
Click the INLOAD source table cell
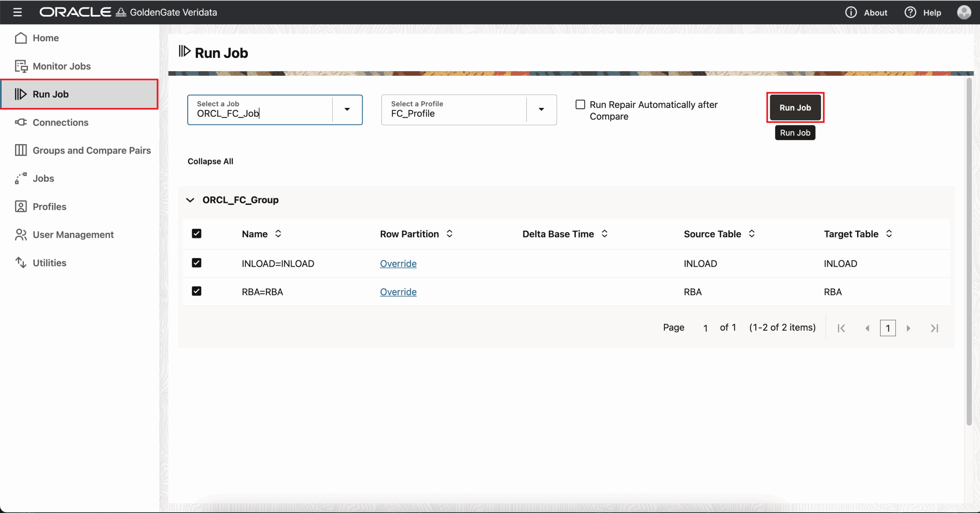700,263
